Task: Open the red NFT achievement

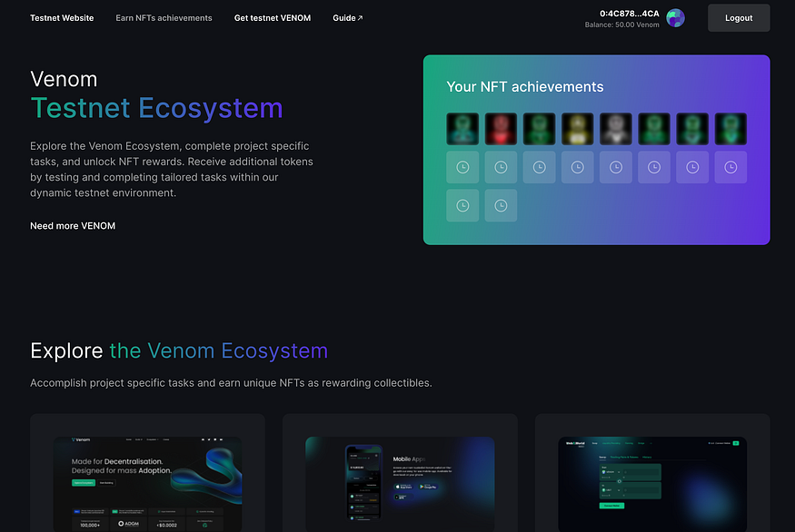Action: pyautogui.click(x=501, y=129)
